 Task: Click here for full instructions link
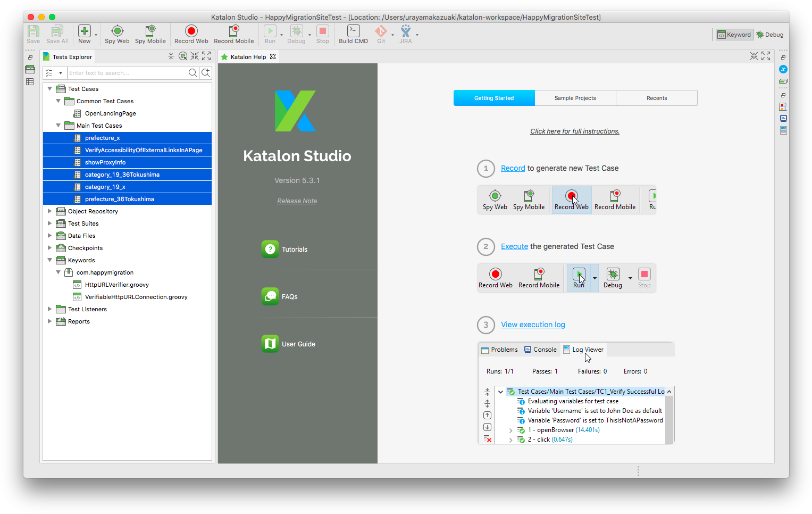tap(575, 131)
